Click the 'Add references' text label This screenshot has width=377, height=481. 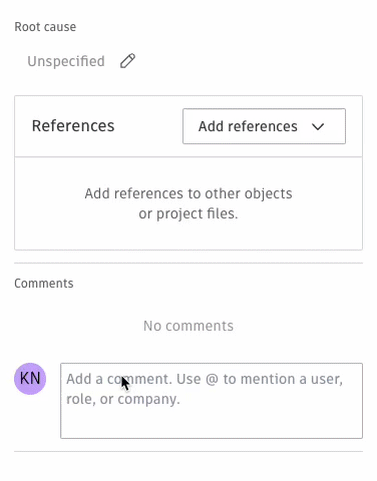[248, 127]
